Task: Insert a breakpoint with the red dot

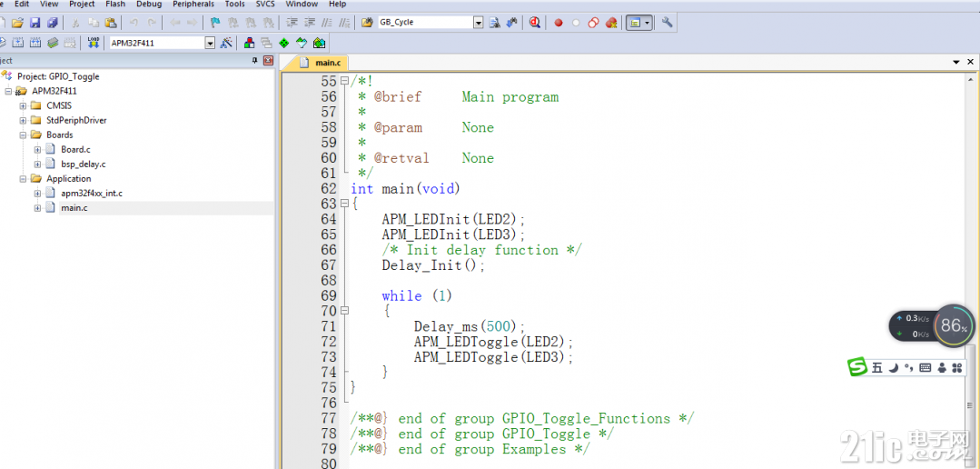Action: tap(559, 23)
